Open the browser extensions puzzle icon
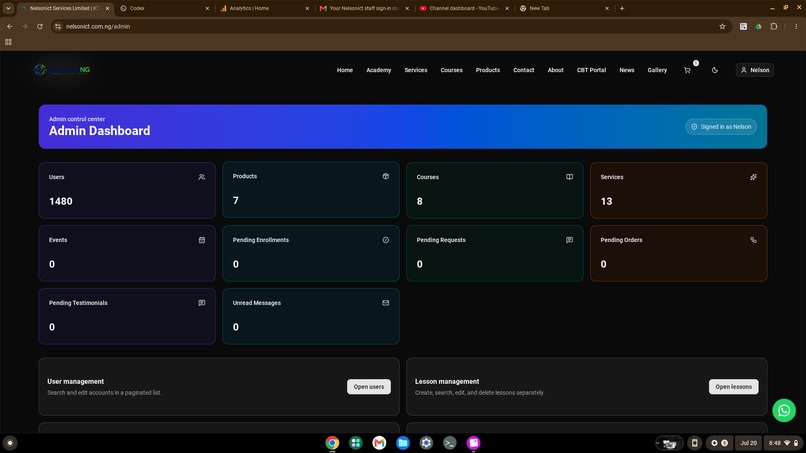Image resolution: width=806 pixels, height=453 pixels. 774,26
